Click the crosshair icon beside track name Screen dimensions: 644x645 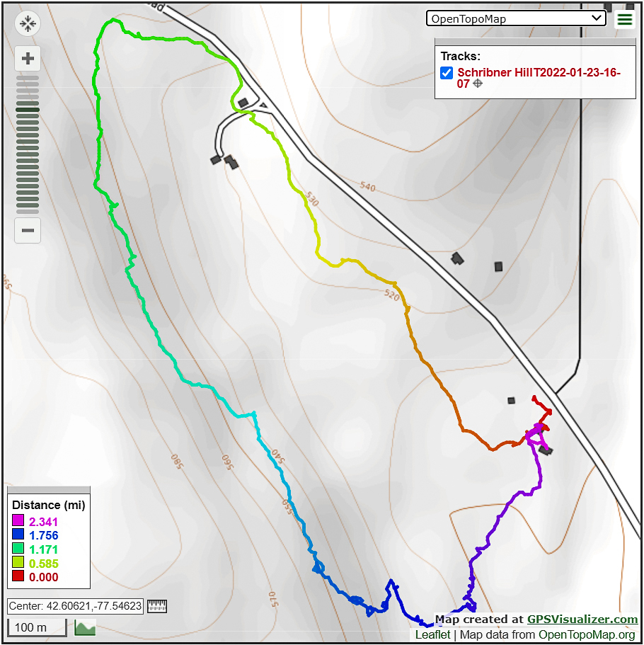coord(478,84)
